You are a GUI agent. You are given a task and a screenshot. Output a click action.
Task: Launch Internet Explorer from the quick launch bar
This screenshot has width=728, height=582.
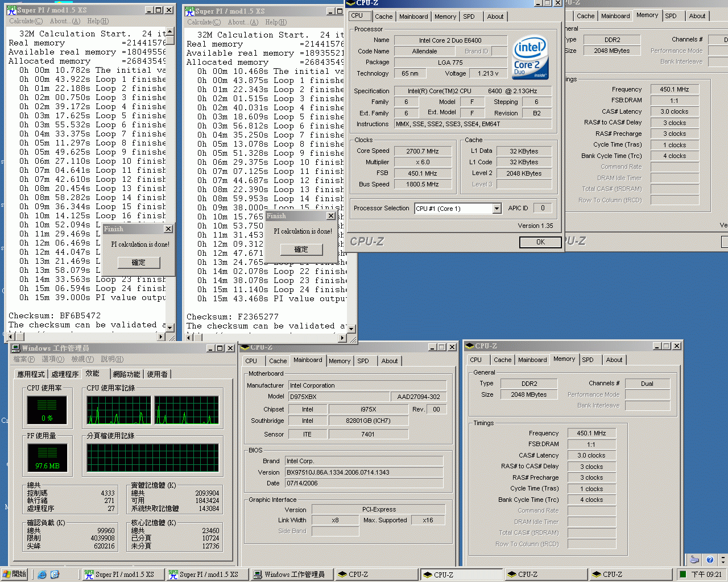tap(42, 575)
